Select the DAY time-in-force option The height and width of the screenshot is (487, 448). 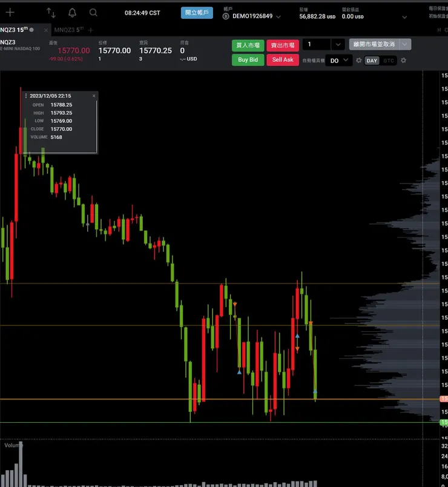372,61
